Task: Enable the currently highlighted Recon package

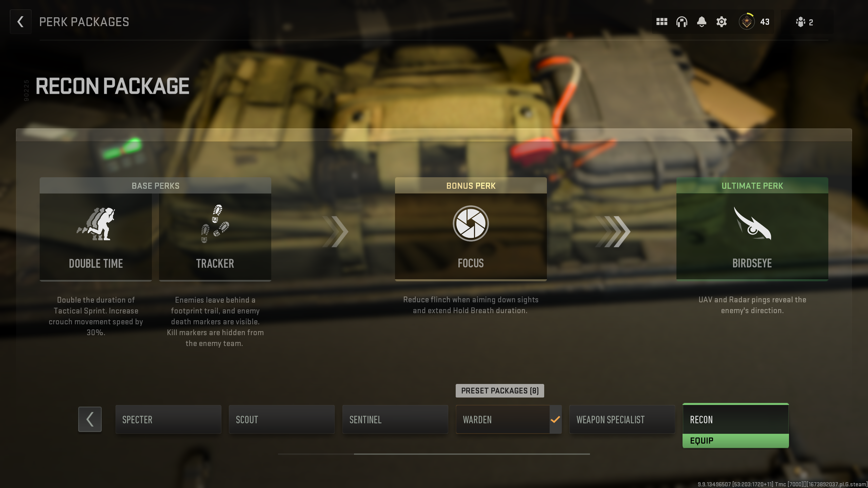Action: point(736,440)
